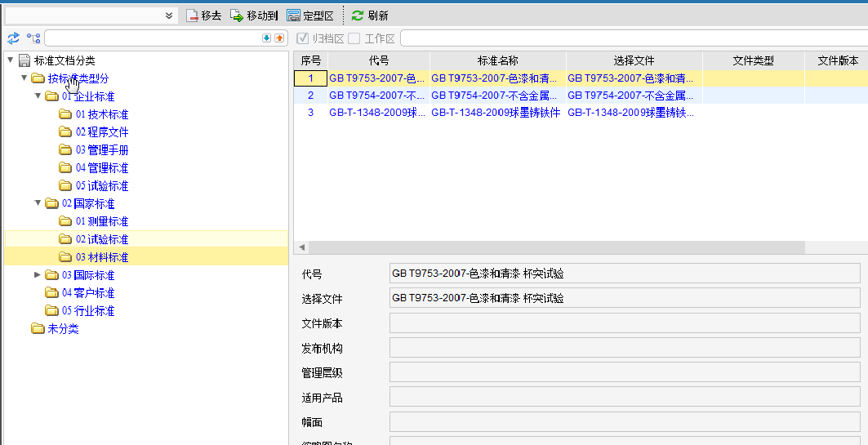
Task: Click the tree structure icon beside search box
Action: click(33, 38)
